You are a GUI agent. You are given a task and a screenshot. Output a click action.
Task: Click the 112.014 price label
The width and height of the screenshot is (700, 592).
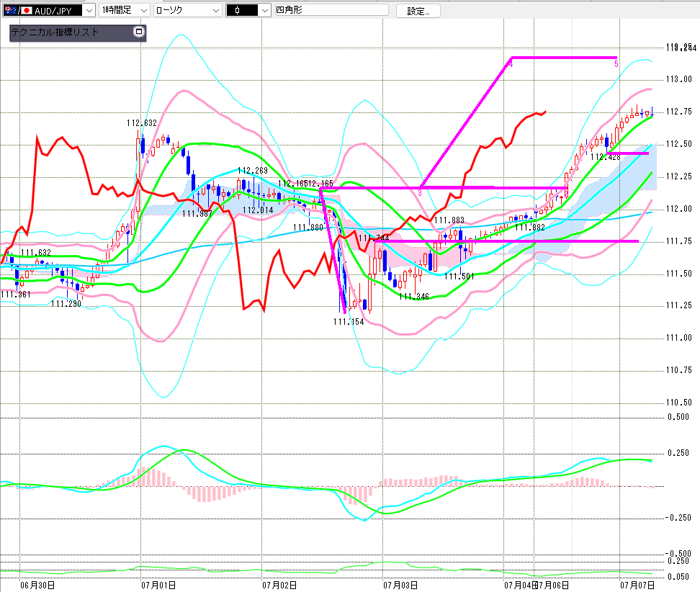click(x=258, y=210)
